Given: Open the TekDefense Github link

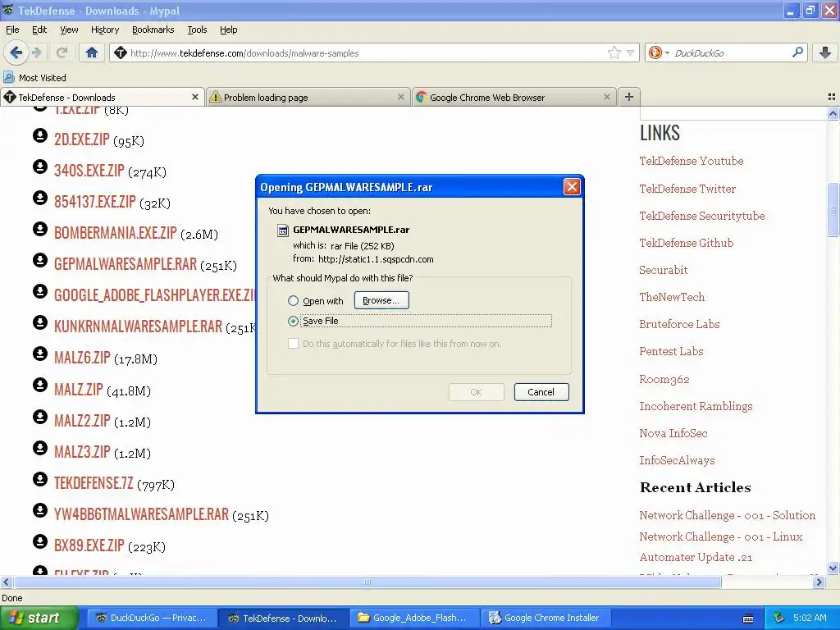Looking at the screenshot, I should pos(687,243).
